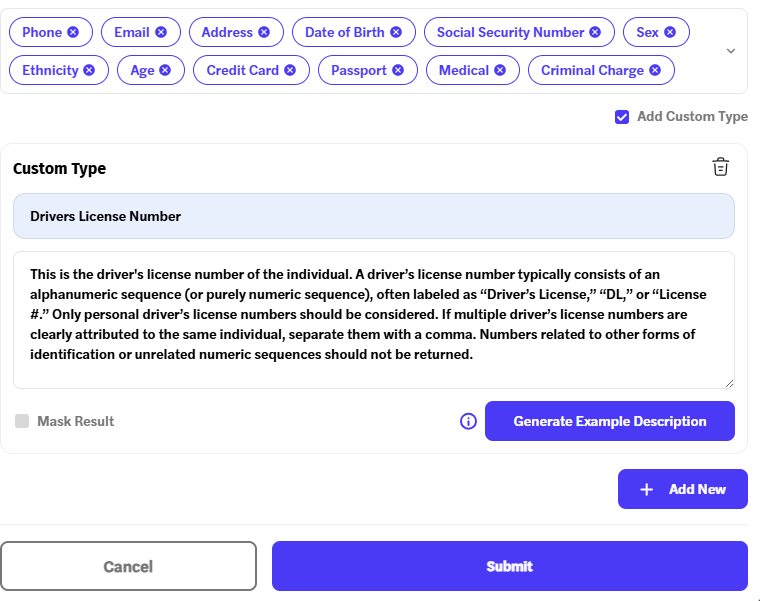Expand the entity types dropdown chevron
This screenshot has width=760, height=601.
pyautogui.click(x=731, y=51)
